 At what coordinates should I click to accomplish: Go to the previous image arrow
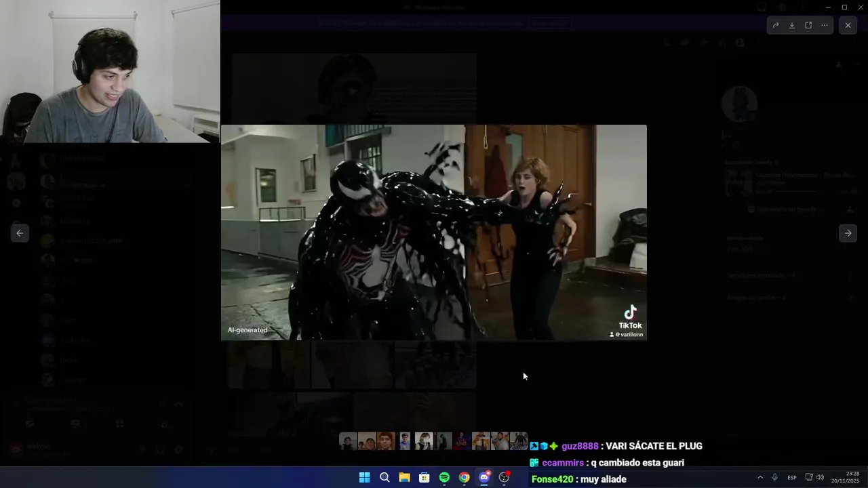point(20,233)
